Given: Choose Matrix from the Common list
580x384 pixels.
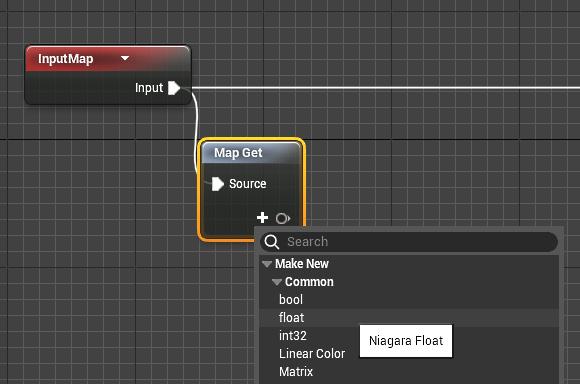Looking at the screenshot, I should coord(409,371).
